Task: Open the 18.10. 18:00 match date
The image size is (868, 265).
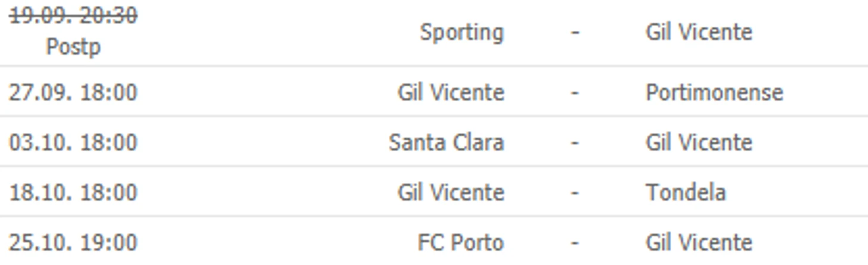Action: coord(73,193)
